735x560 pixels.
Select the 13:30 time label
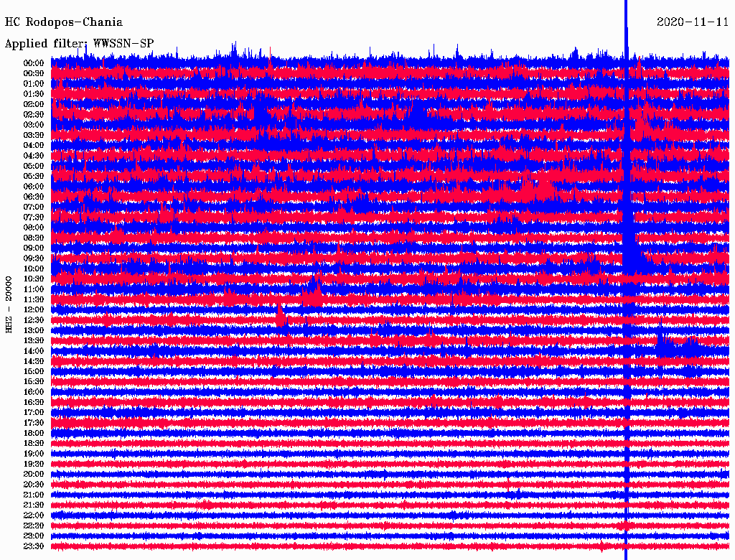pyautogui.click(x=34, y=341)
